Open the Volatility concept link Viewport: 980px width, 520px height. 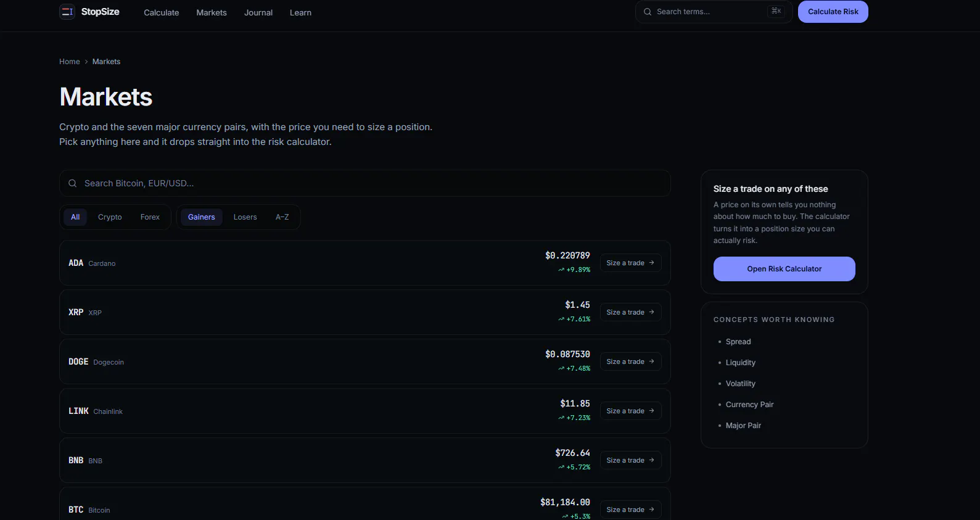click(741, 384)
